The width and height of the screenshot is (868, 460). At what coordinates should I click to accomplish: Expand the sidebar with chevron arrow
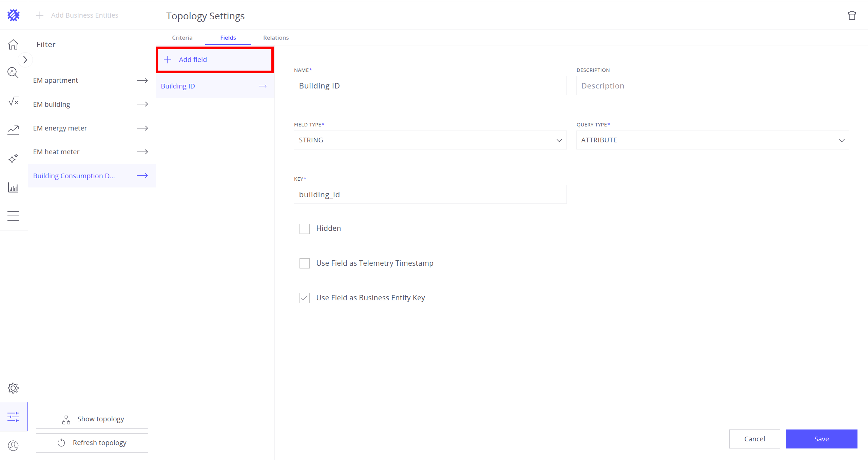pos(25,60)
